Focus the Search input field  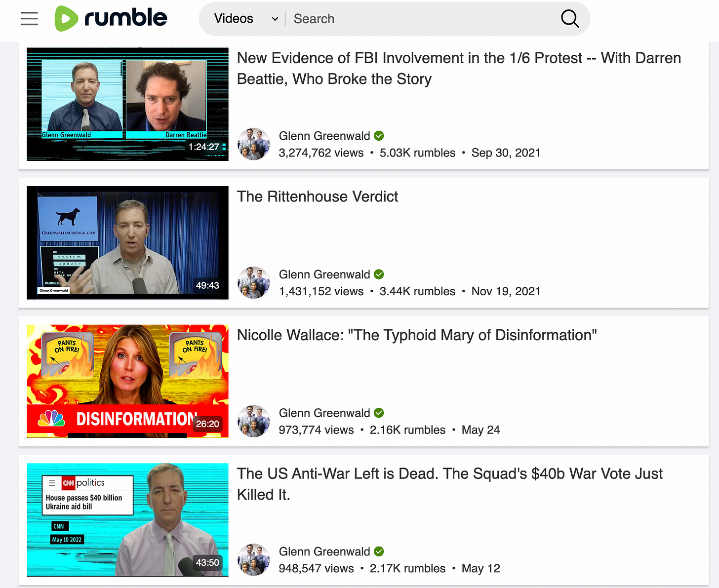pos(420,19)
